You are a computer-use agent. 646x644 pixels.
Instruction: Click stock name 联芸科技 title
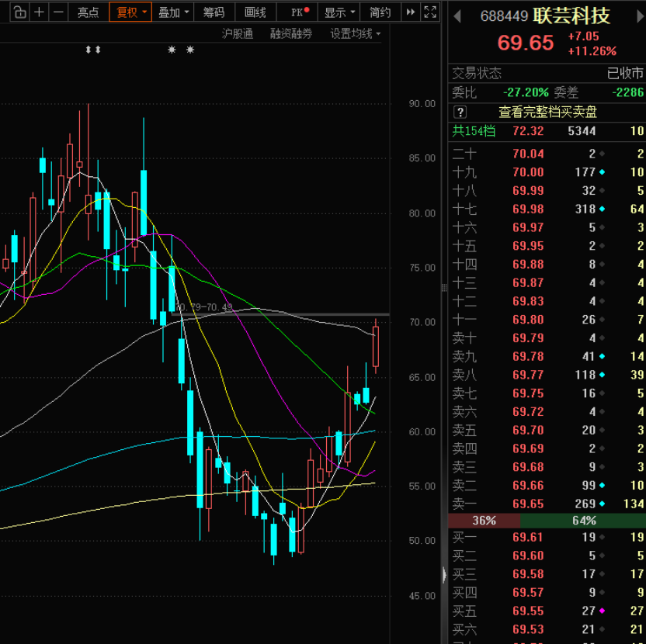pos(571,16)
